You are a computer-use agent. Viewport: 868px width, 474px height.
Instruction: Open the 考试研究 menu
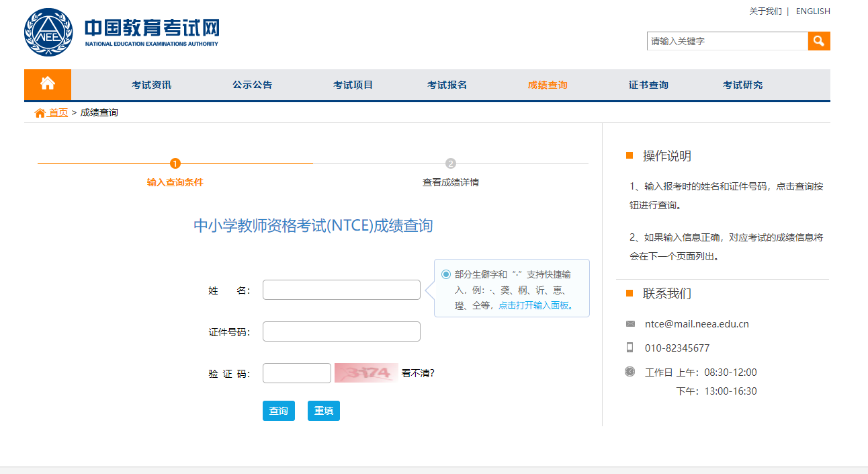click(x=743, y=85)
